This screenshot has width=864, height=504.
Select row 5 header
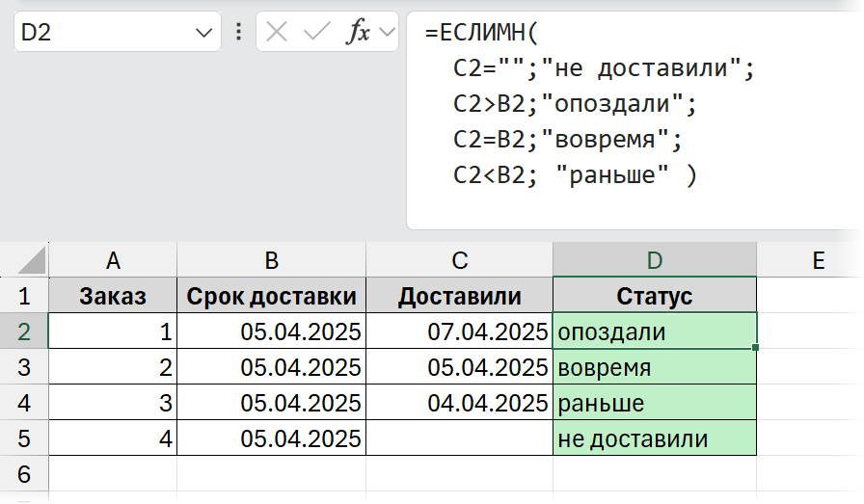pos(24,439)
